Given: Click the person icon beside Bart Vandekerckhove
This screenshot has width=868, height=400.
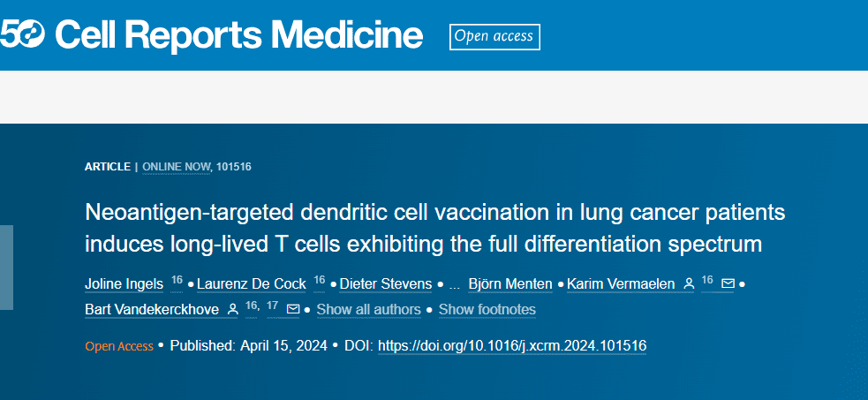Looking at the screenshot, I should (233, 309).
